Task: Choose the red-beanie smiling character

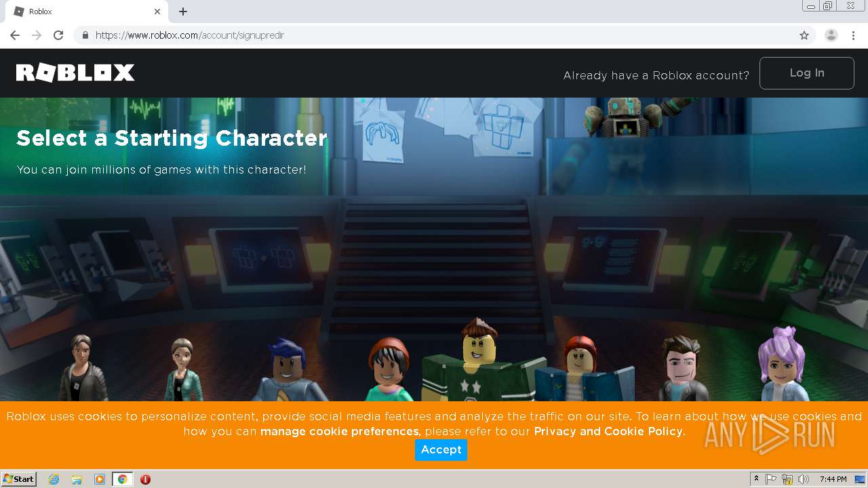Action: 389,370
